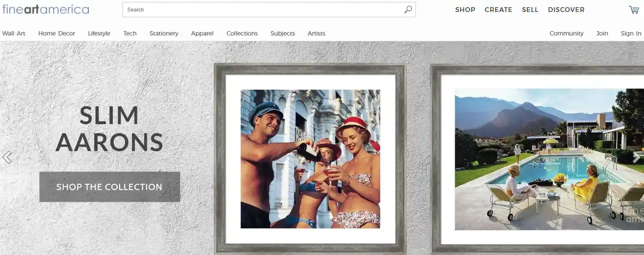Screen dimensions: 644x255
Task: Open the framed champagne-pouring photo
Action: click(x=310, y=159)
